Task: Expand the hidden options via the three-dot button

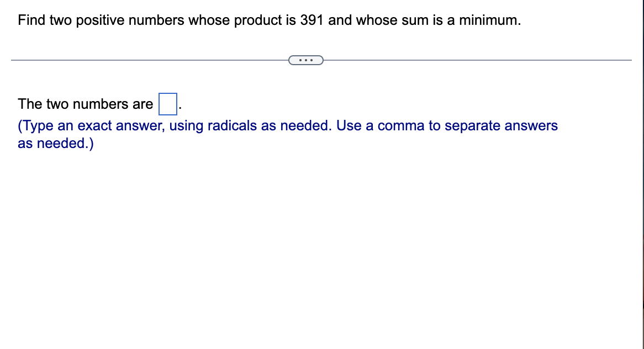Action: pos(306,60)
